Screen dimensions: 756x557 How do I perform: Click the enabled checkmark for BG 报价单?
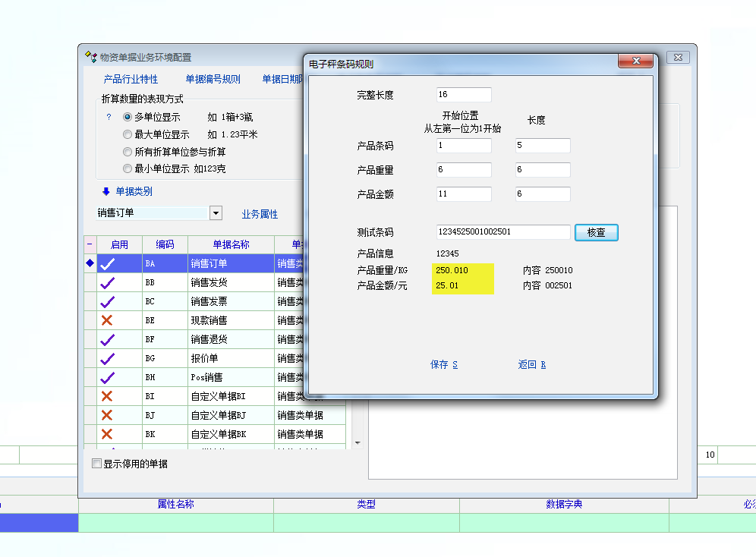[107, 358]
